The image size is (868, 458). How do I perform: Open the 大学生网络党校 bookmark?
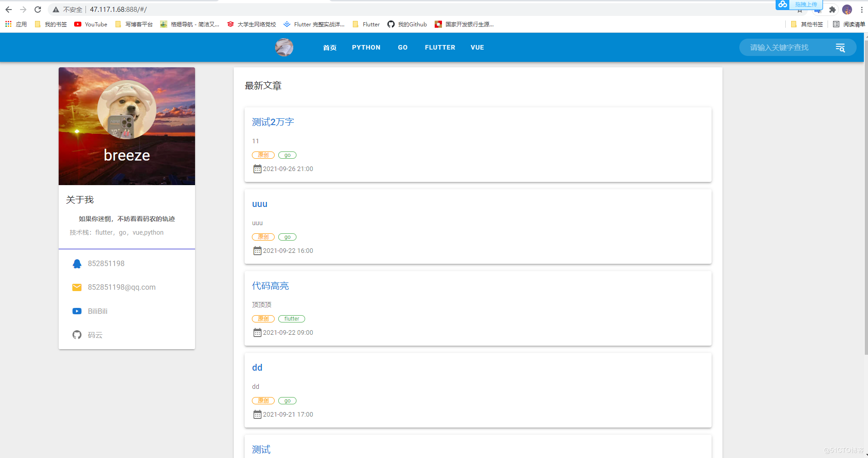click(251, 24)
